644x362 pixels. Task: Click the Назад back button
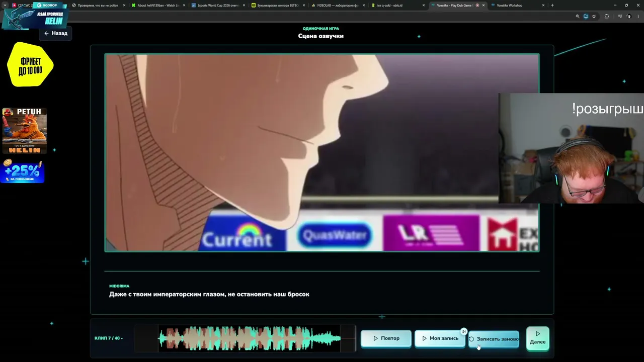pyautogui.click(x=55, y=33)
